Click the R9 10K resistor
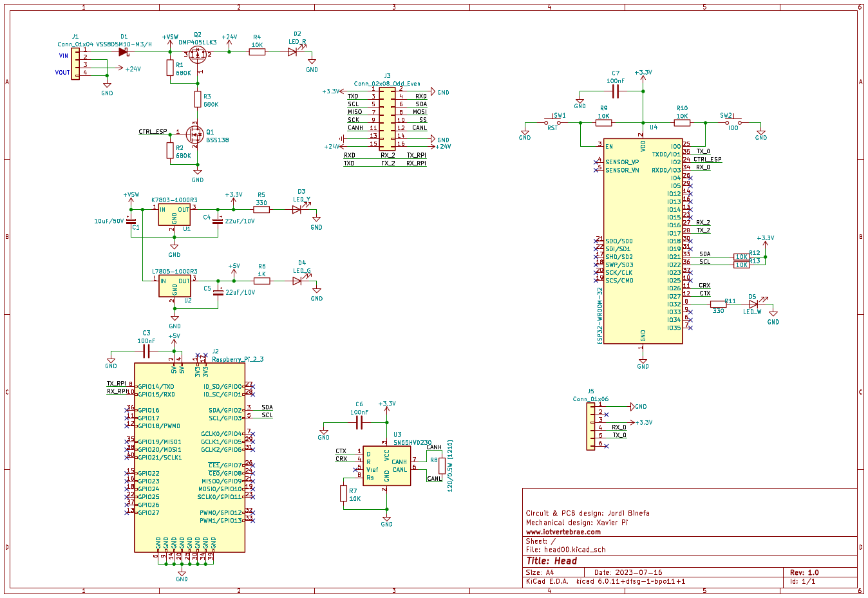Screen dimensions: 868x598 pyautogui.click(x=603, y=122)
